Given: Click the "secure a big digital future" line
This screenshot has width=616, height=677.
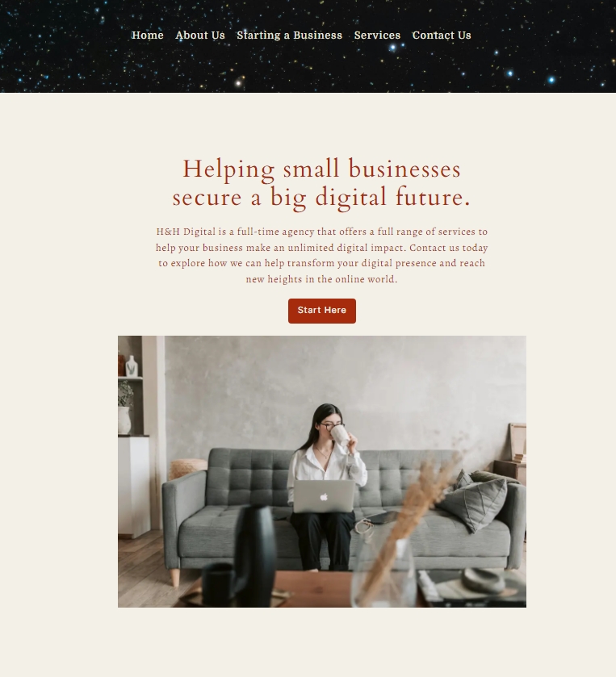Looking at the screenshot, I should (321, 198).
